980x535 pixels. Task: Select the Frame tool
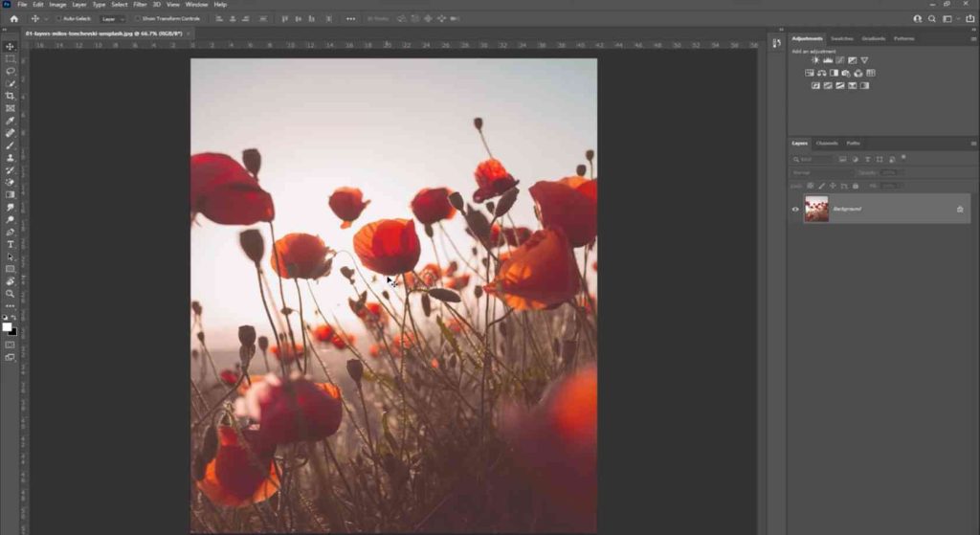(x=10, y=108)
